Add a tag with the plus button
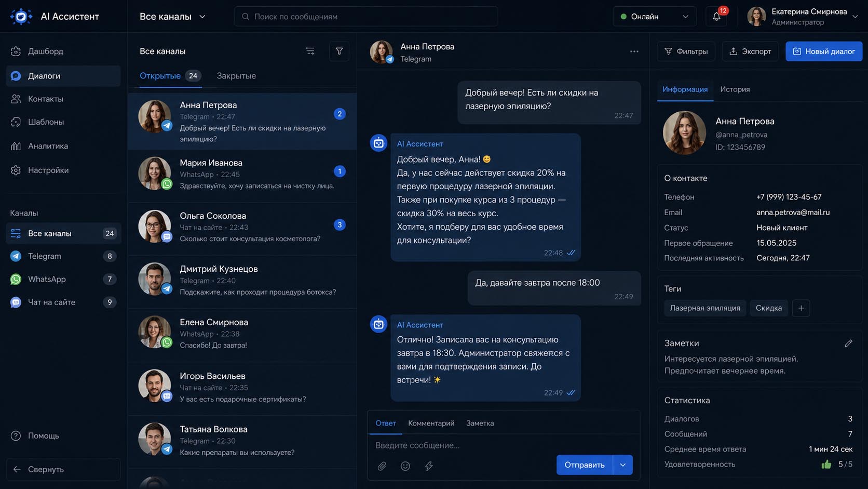 coord(801,308)
